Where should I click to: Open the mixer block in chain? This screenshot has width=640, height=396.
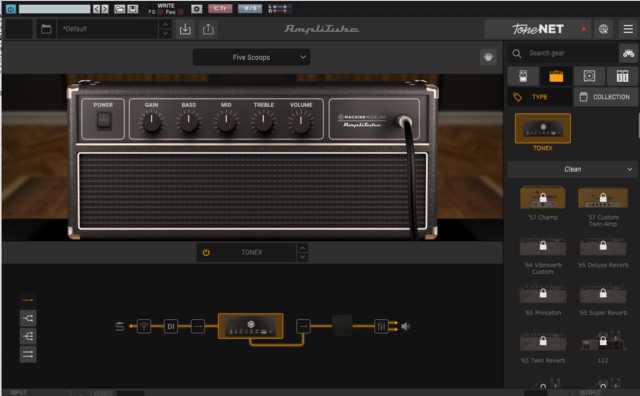[381, 326]
